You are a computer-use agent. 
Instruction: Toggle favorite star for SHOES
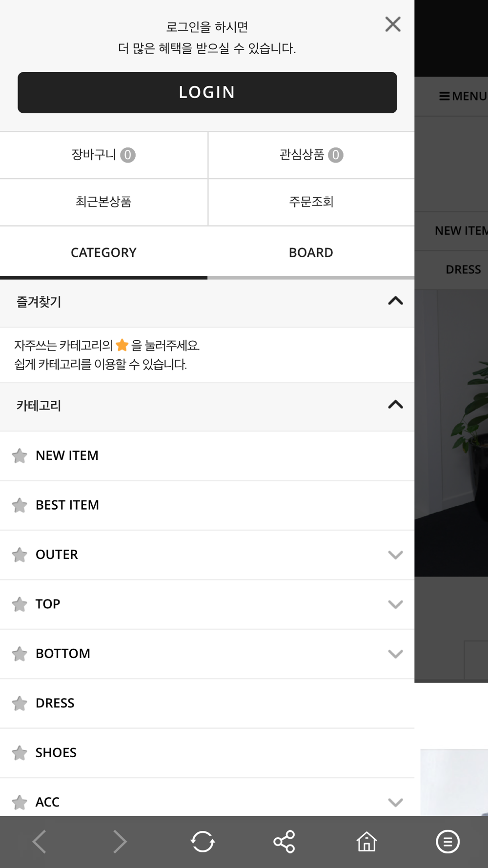[20, 753]
